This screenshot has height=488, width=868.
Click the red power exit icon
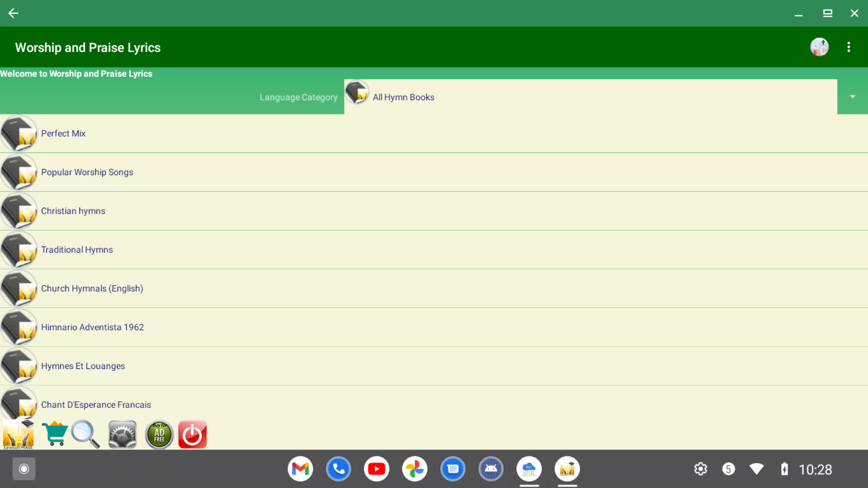(x=193, y=435)
